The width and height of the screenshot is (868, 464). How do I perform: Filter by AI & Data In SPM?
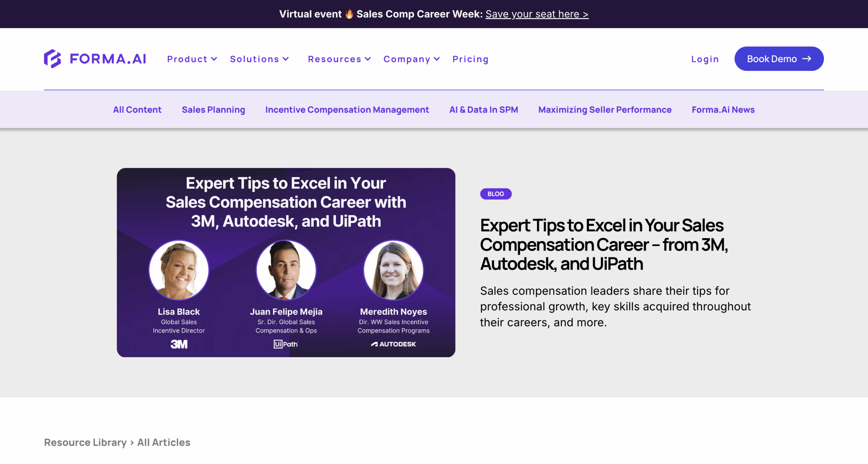(x=484, y=110)
